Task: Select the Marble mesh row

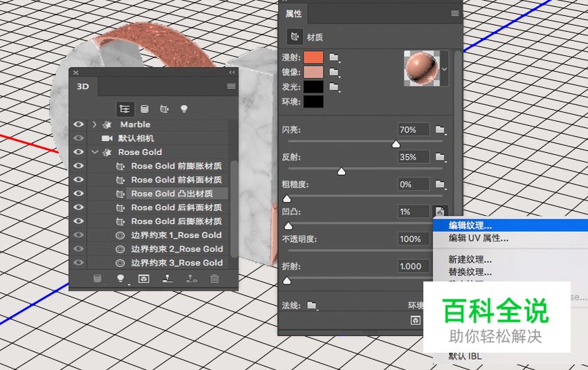Action: tap(135, 124)
